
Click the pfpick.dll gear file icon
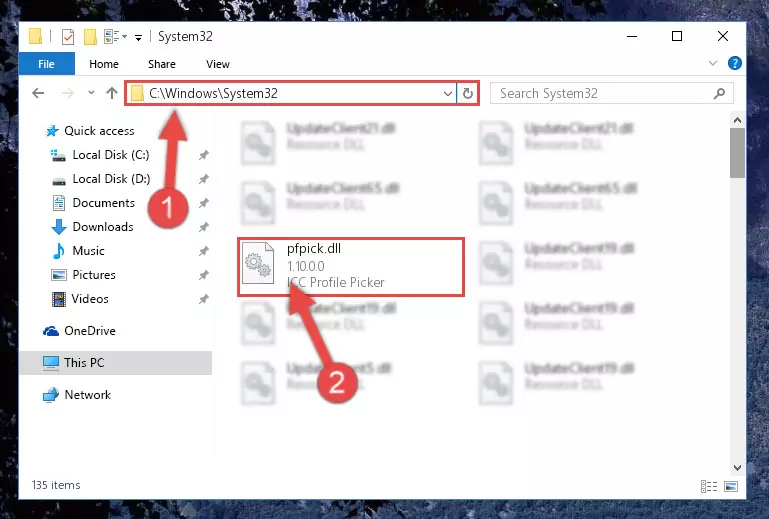258,263
